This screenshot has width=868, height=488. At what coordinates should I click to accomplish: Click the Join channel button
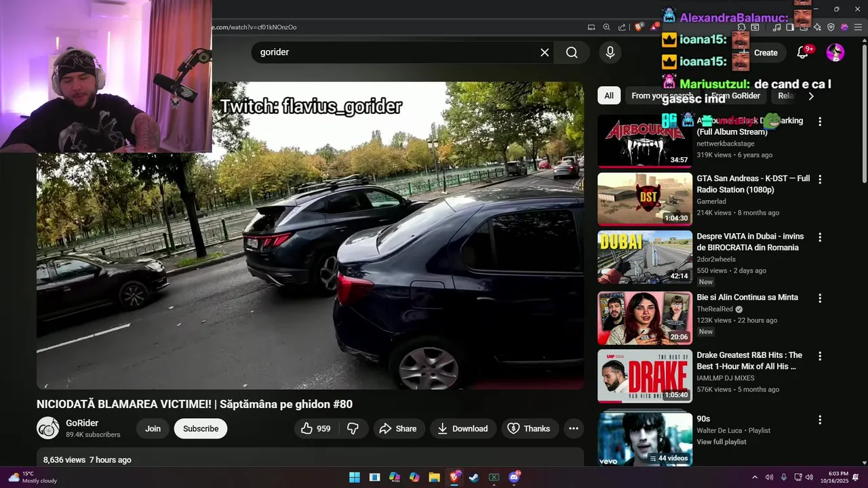(153, 428)
